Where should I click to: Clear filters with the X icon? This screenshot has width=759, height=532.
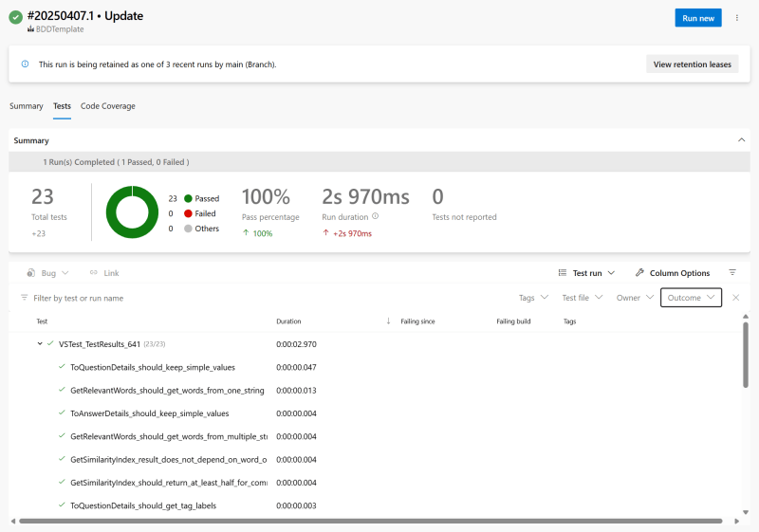(x=736, y=298)
